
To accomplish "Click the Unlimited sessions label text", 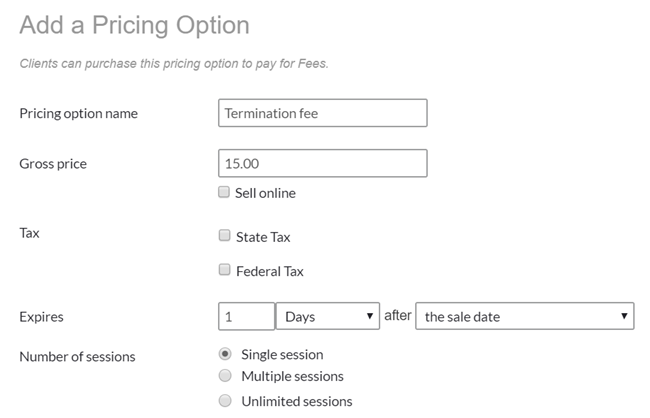I will (x=297, y=401).
